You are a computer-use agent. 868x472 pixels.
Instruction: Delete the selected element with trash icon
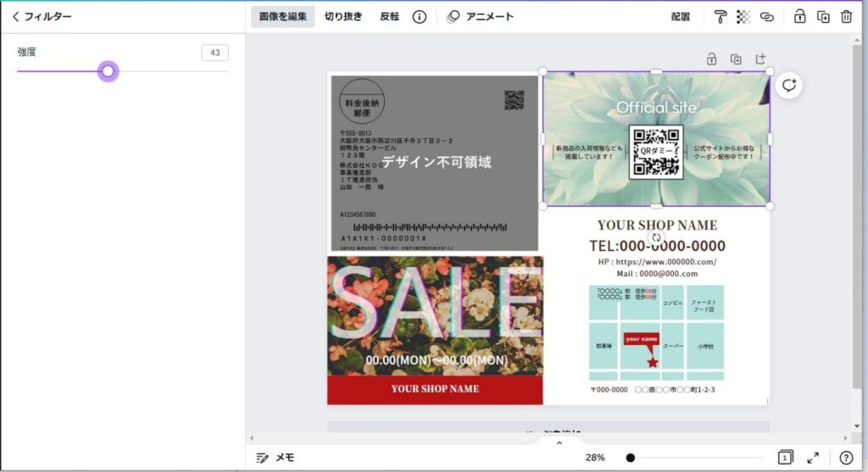847,17
